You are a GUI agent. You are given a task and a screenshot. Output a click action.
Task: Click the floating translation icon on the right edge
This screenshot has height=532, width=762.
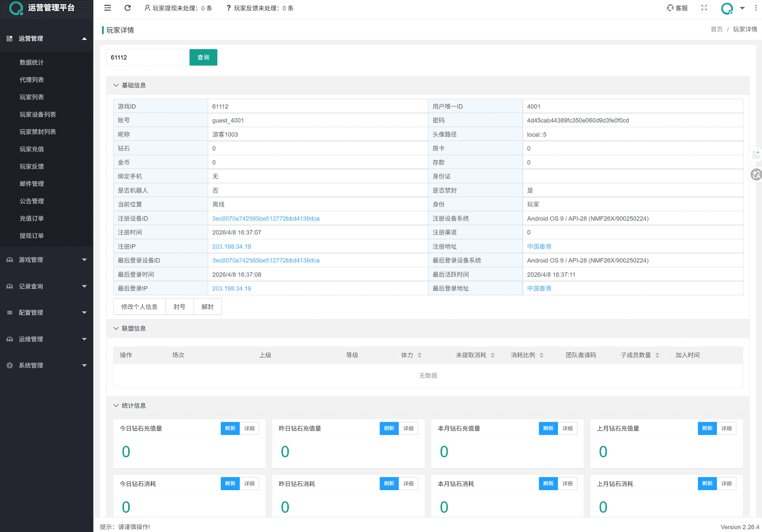click(x=756, y=174)
